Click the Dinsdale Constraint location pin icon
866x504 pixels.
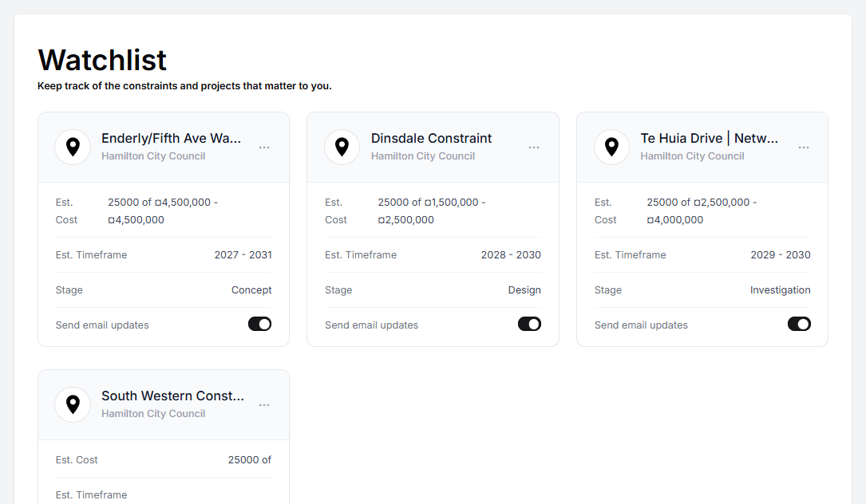(x=342, y=147)
